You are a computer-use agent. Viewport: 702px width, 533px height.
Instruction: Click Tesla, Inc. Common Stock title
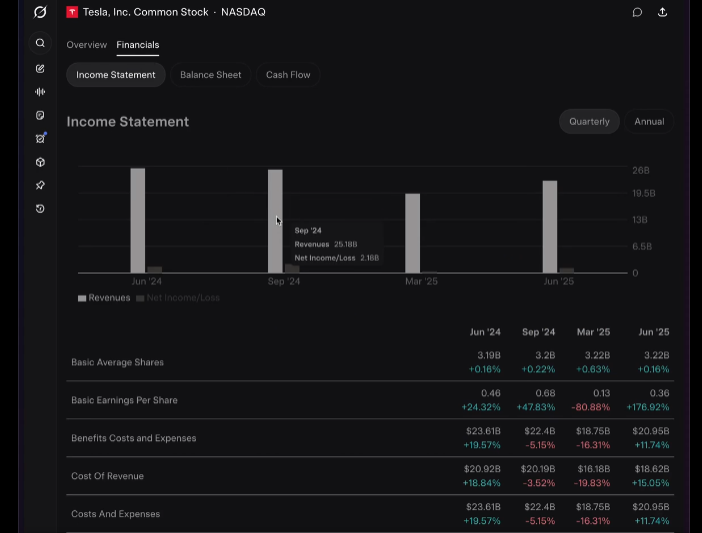coord(146,12)
